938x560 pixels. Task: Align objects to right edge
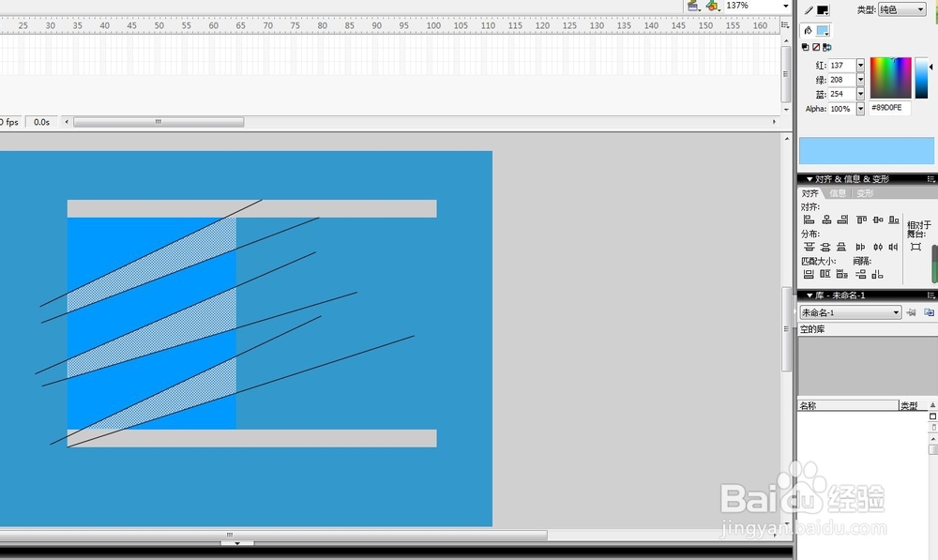[843, 219]
